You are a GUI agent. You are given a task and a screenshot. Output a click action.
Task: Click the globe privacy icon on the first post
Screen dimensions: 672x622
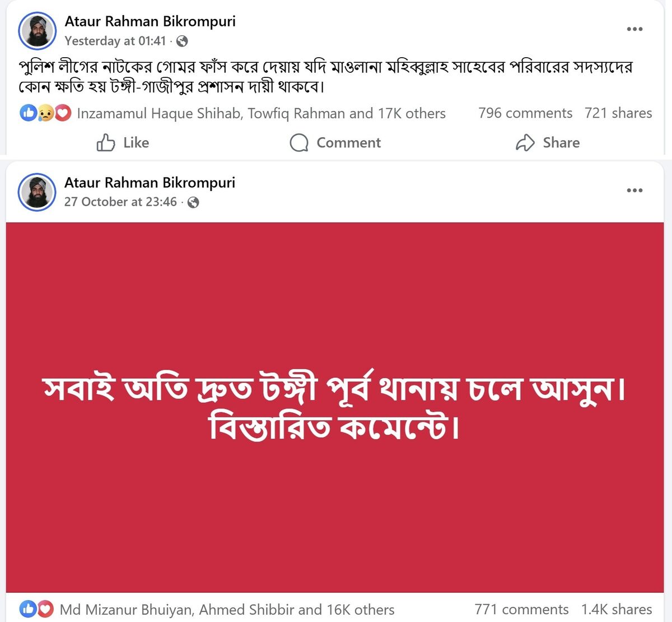[x=181, y=41]
